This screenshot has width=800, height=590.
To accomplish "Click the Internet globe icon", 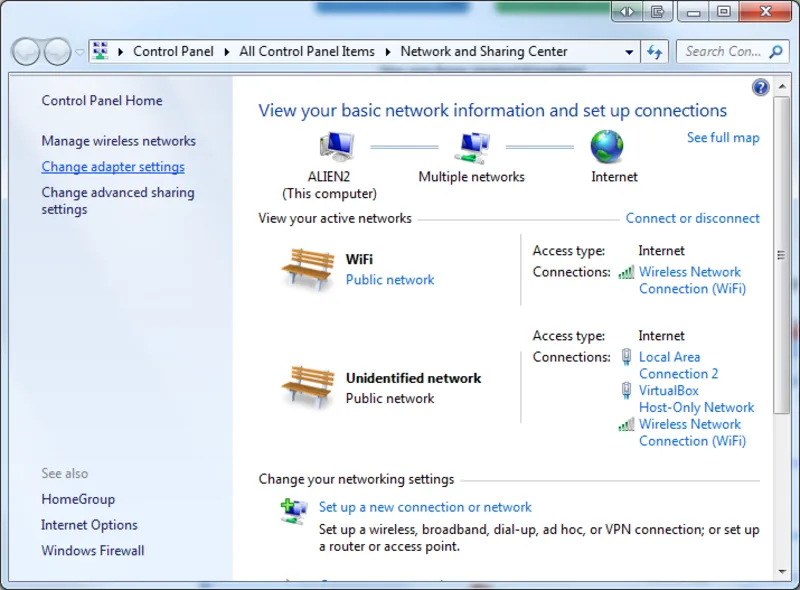I will click(x=607, y=146).
